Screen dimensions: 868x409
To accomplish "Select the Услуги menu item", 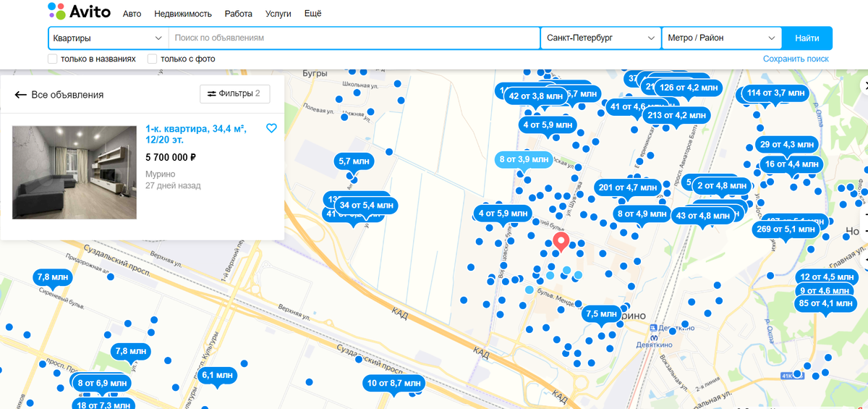I will 278,14.
